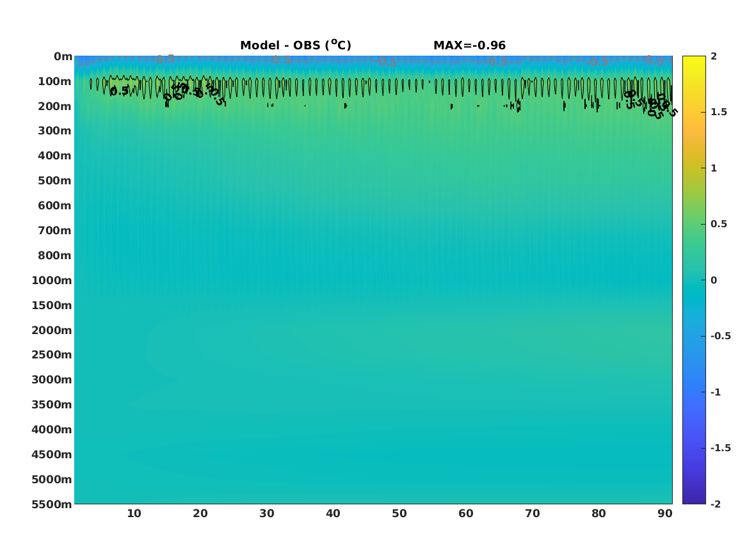The width and height of the screenshot is (747, 560).
Task: Click the x-axis tick label '50'
Action: (399, 513)
